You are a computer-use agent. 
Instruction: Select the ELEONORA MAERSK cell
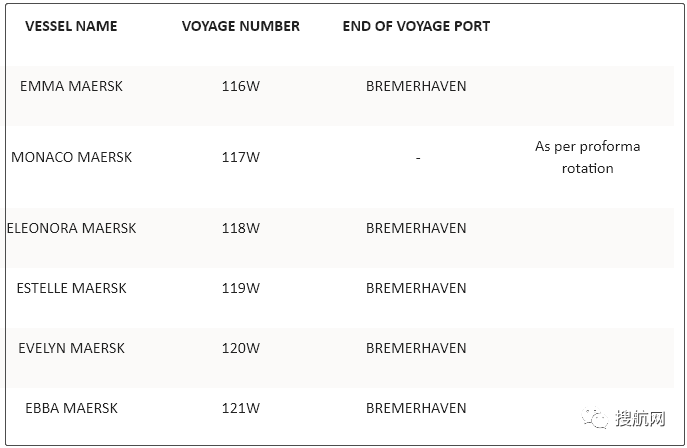71,228
